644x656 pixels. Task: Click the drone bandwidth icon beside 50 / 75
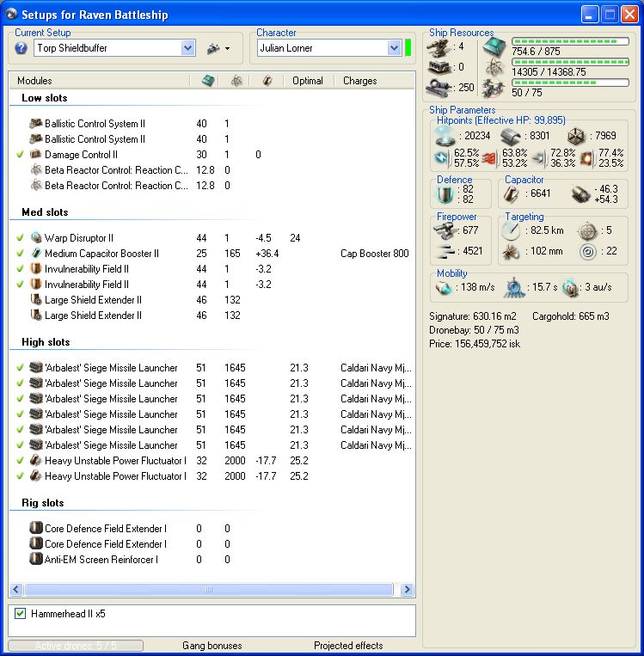tap(494, 88)
